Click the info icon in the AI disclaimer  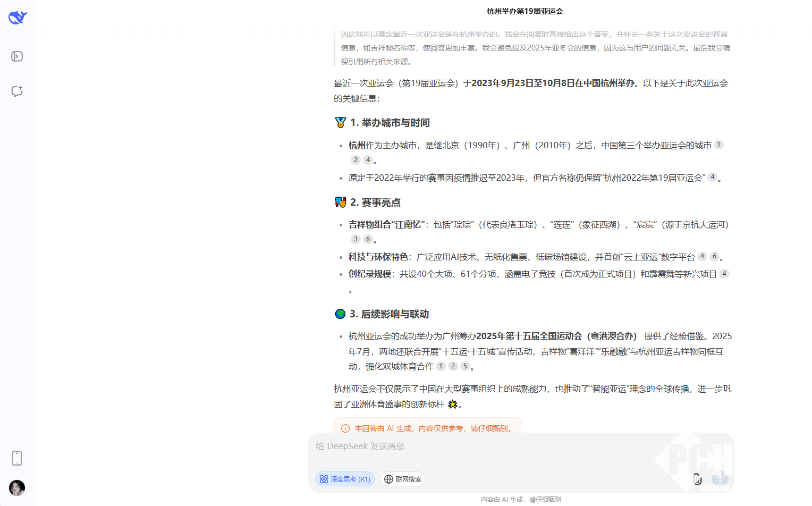click(x=345, y=428)
